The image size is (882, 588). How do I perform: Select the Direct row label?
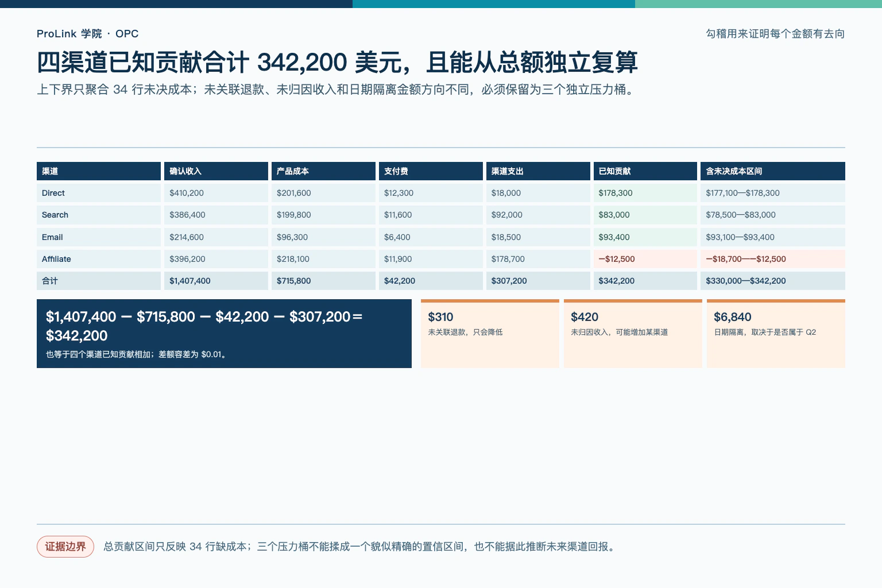pos(99,193)
